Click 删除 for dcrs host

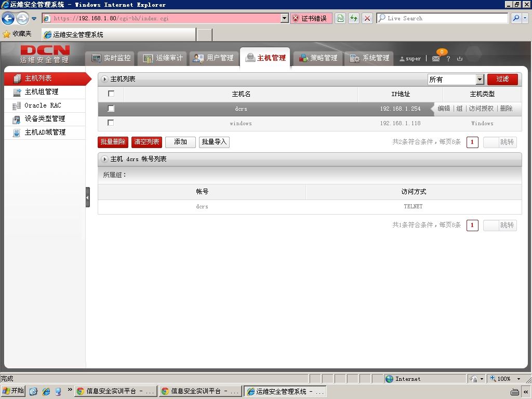(506, 109)
